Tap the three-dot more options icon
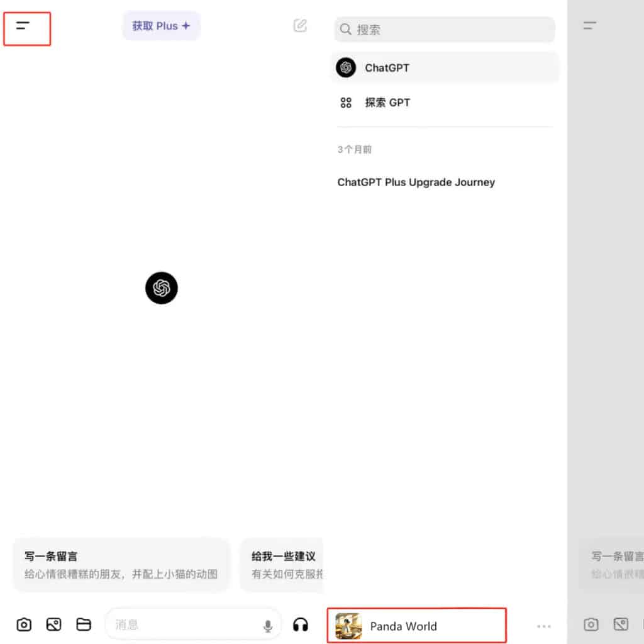The width and height of the screenshot is (644, 644). pos(544,626)
